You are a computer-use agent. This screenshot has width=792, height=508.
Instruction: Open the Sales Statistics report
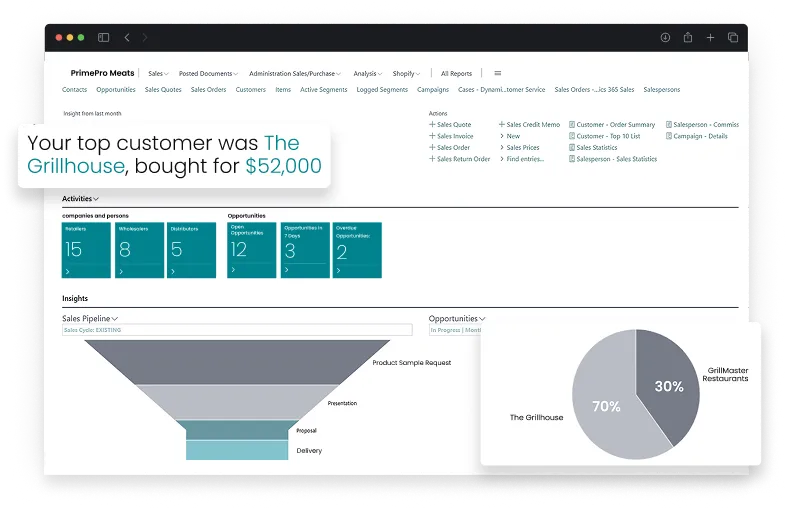click(x=593, y=147)
